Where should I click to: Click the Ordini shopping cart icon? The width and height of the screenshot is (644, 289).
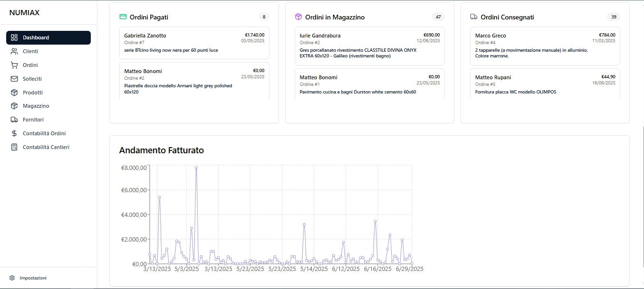[x=14, y=65]
